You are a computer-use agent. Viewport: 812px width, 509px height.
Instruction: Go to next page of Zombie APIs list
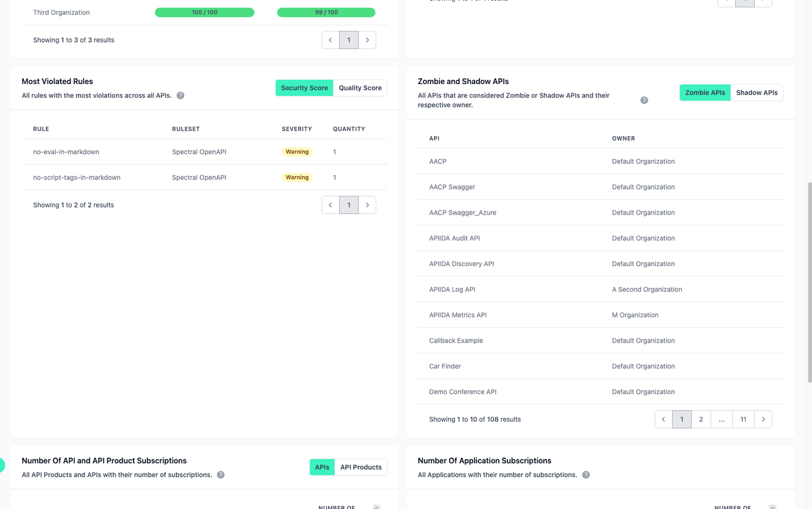(x=763, y=419)
